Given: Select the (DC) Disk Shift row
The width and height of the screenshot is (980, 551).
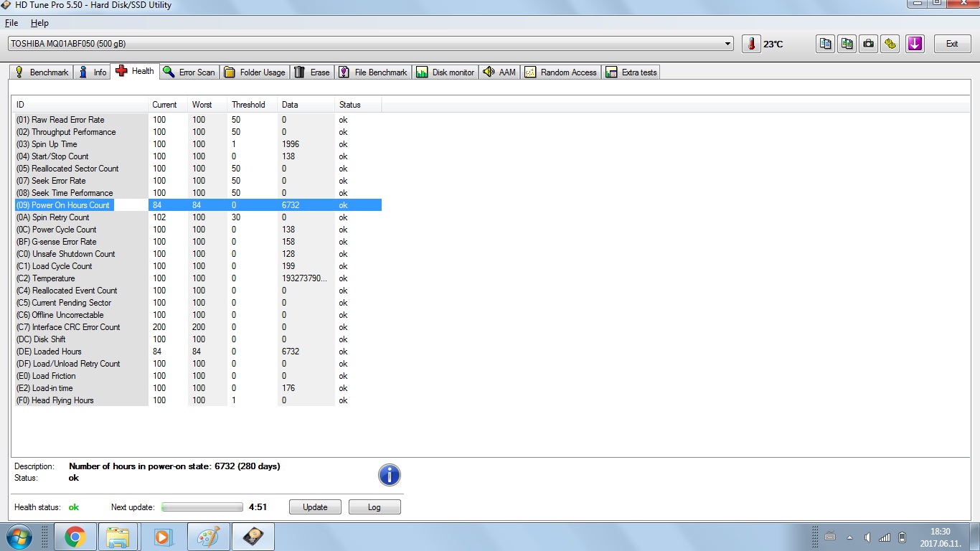Looking at the screenshot, I should click(198, 339).
